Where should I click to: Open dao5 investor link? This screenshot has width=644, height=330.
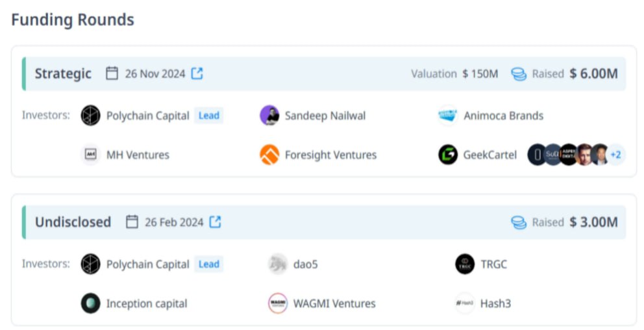[306, 264]
